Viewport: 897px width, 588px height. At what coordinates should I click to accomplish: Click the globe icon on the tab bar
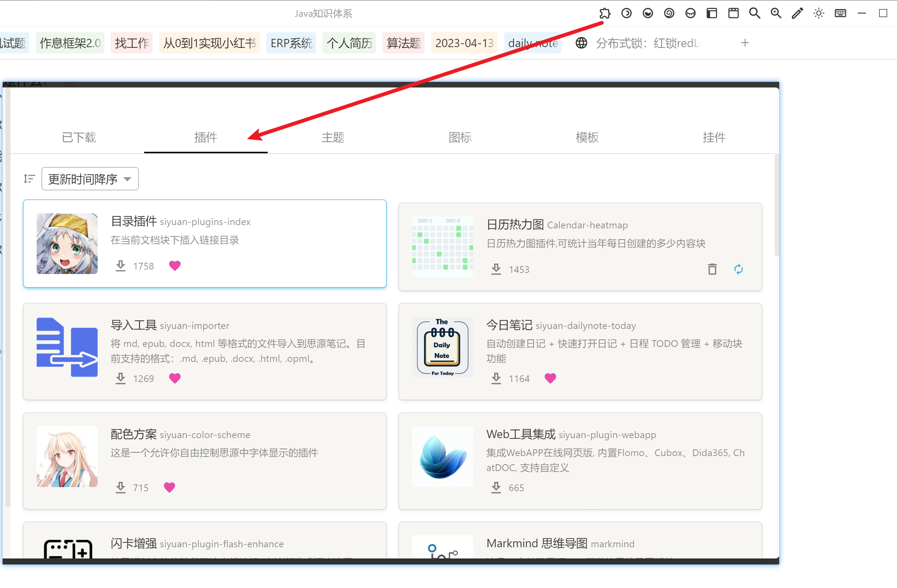point(581,43)
